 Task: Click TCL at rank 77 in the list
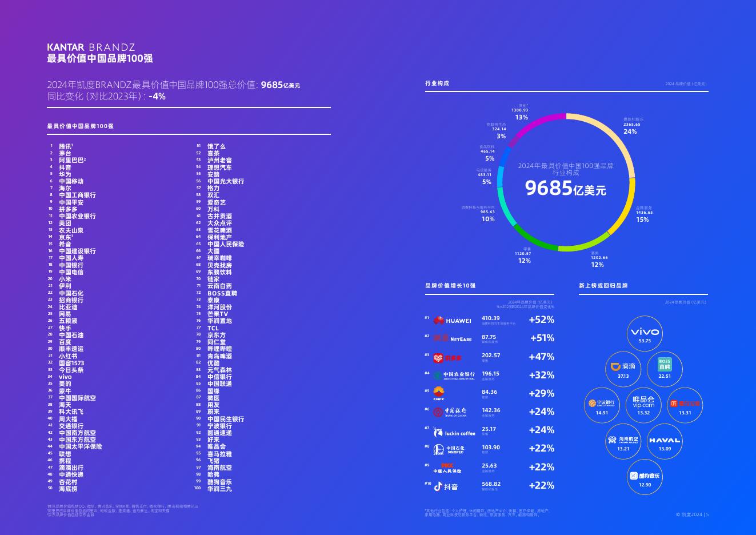pos(213,328)
